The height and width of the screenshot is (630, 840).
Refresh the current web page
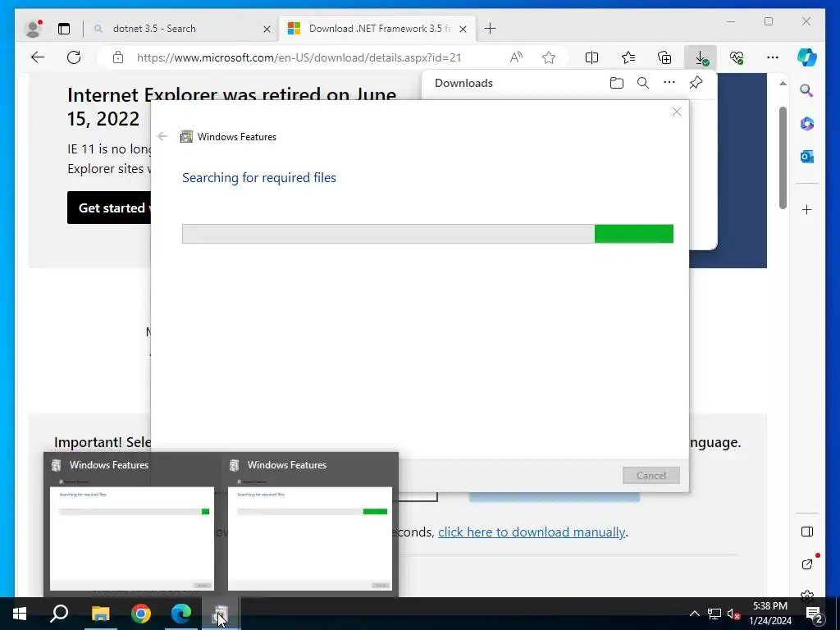(x=74, y=57)
